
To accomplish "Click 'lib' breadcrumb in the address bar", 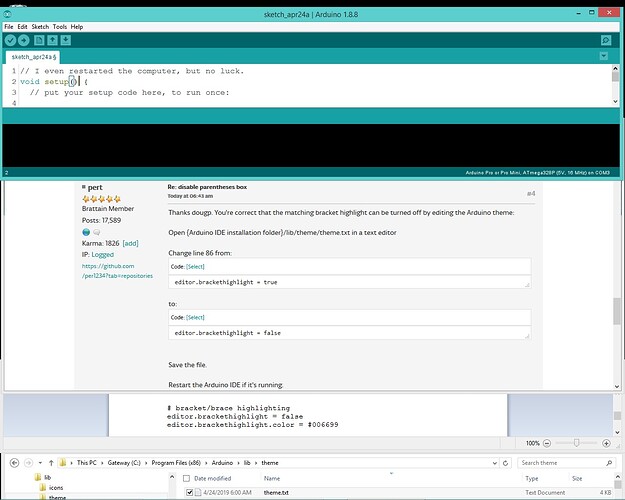I will [247, 463].
